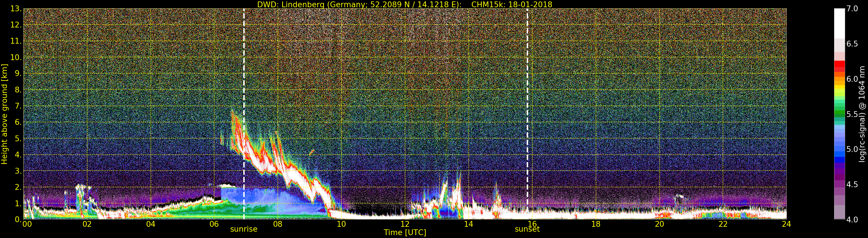Viewport: 868px width, 238px height.
Task: Click the colorbar scale beside the plot
Action: (x=839, y=114)
